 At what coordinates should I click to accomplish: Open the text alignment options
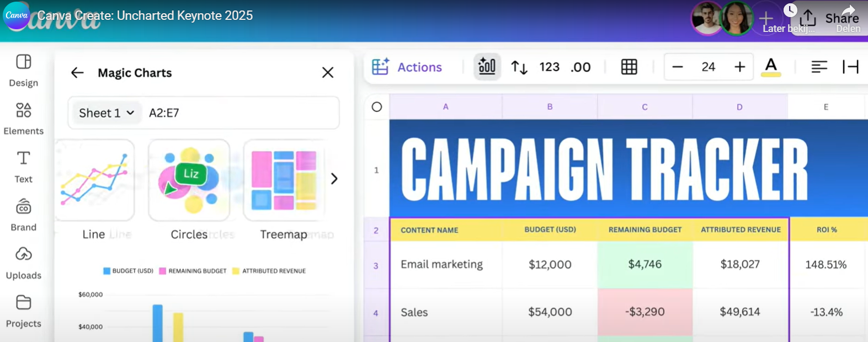coord(819,67)
